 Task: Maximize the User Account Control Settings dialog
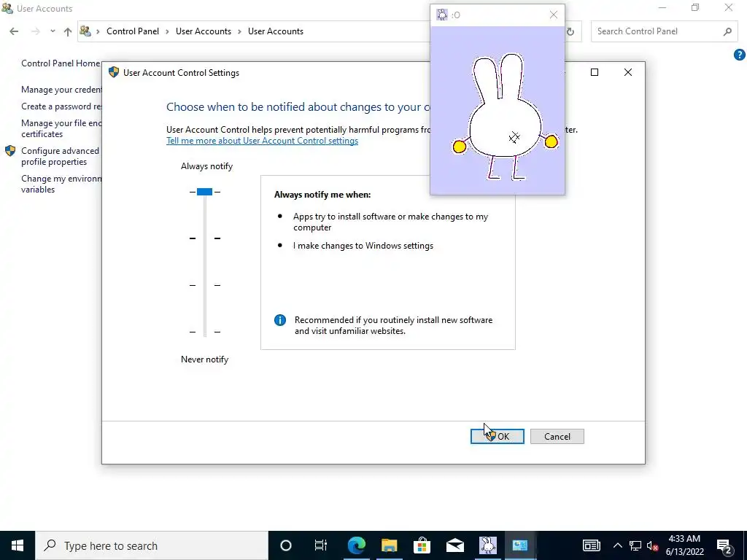(594, 72)
